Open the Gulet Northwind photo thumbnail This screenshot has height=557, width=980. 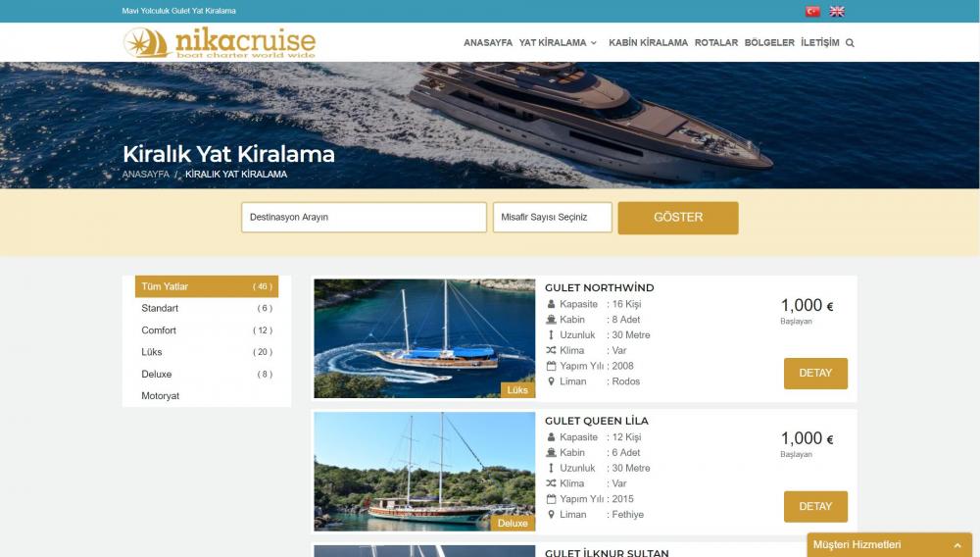tap(424, 338)
